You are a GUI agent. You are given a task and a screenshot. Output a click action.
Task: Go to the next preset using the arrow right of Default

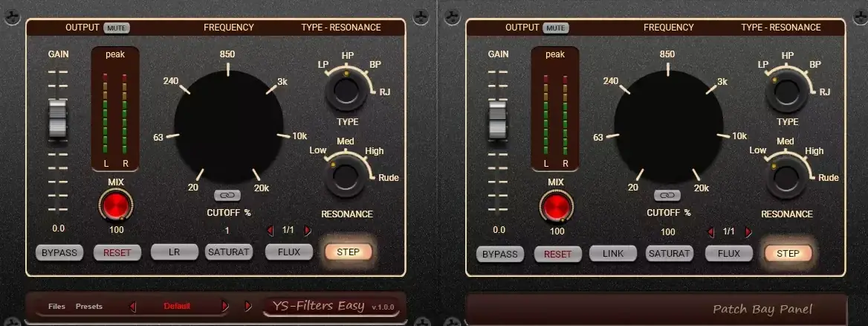pyautogui.click(x=224, y=306)
